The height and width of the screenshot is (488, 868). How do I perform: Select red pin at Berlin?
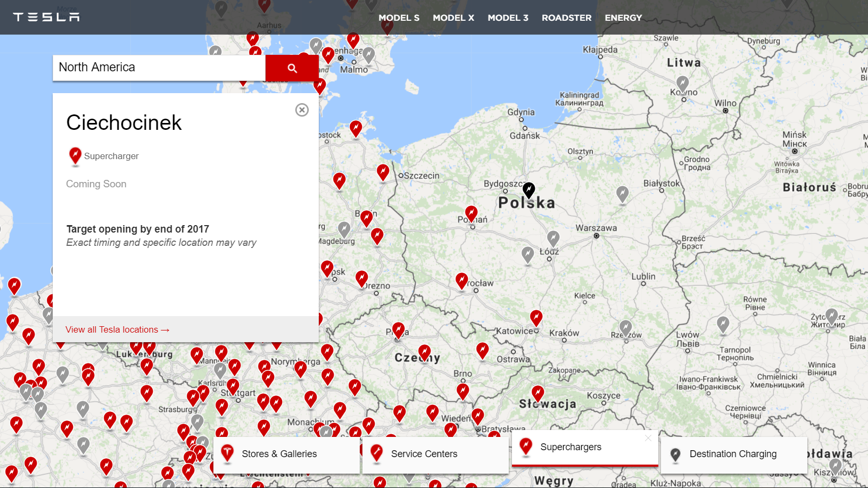366,219
